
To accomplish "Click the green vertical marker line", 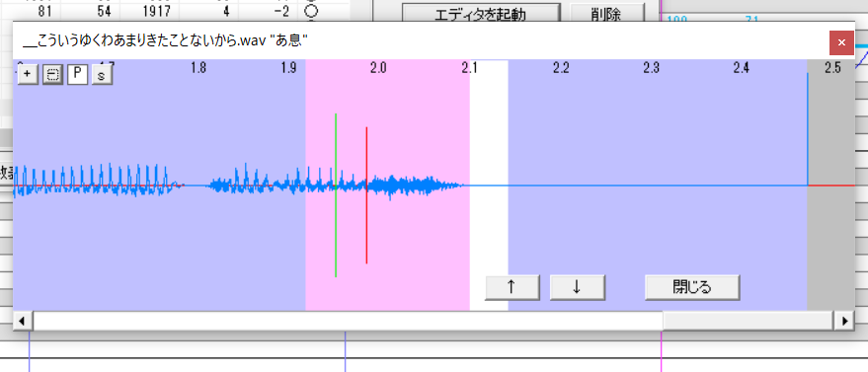I will tap(336, 194).
